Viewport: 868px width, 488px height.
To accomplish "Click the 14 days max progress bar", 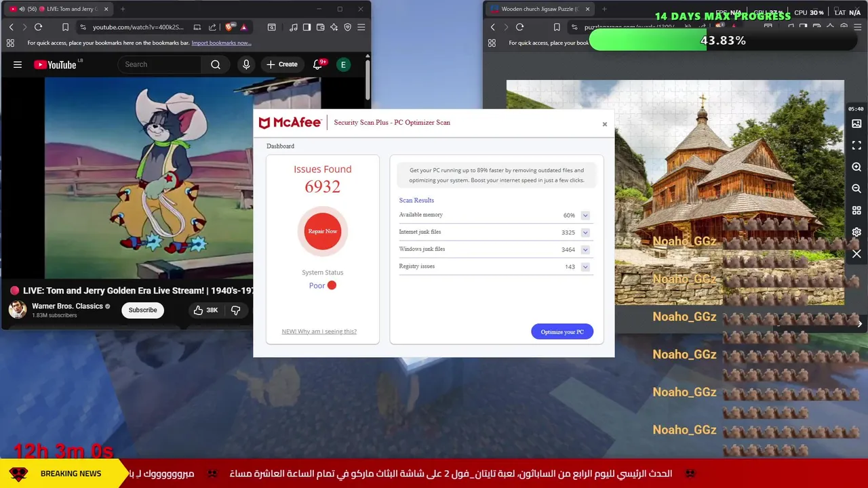I will (x=723, y=41).
